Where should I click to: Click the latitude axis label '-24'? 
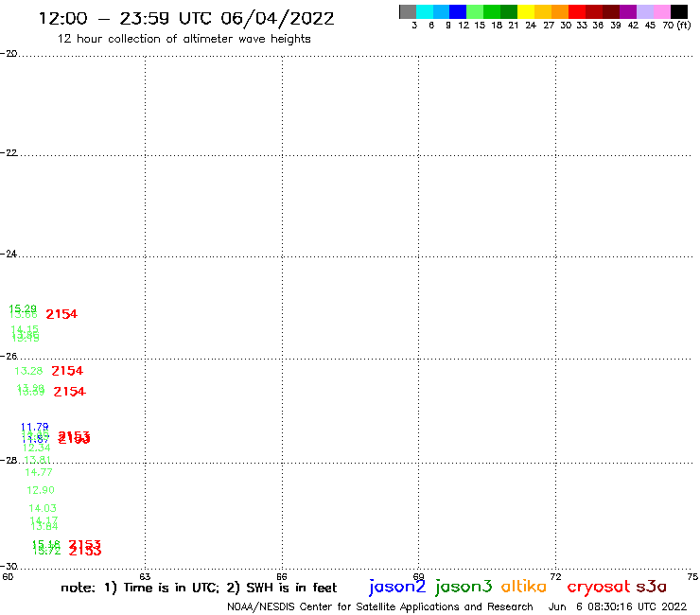click(x=9, y=254)
